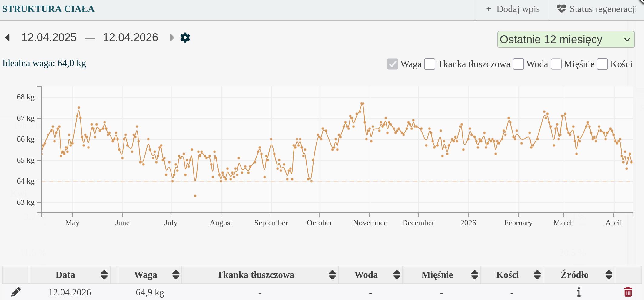644x300 pixels.
Task: Click the Dodaj wpis button
Action: pos(513,9)
